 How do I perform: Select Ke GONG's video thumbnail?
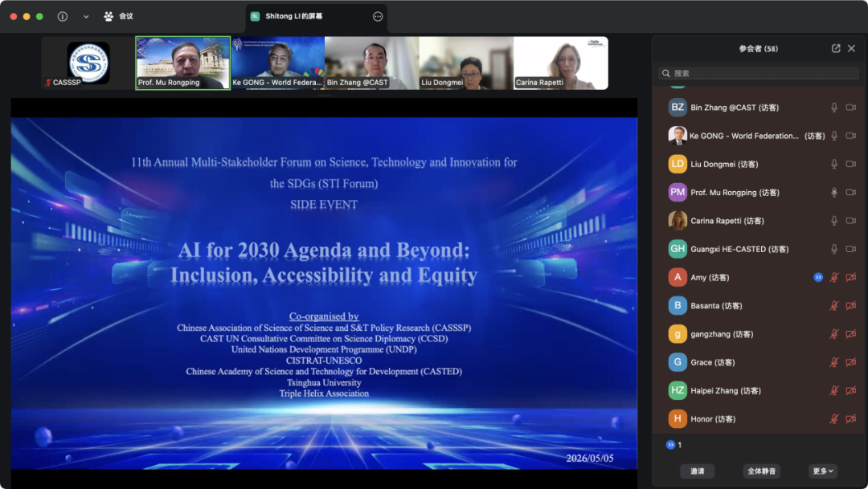pyautogui.click(x=277, y=63)
